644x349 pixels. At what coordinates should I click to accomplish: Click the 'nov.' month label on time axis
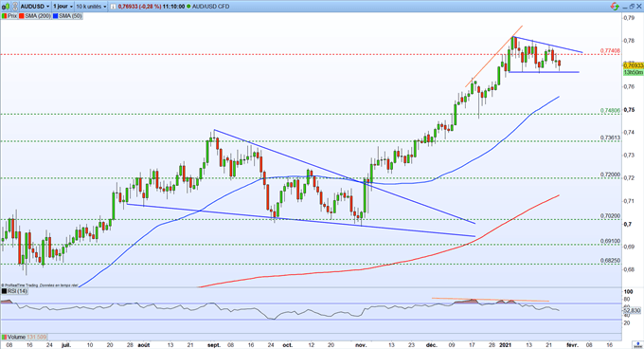(361, 345)
